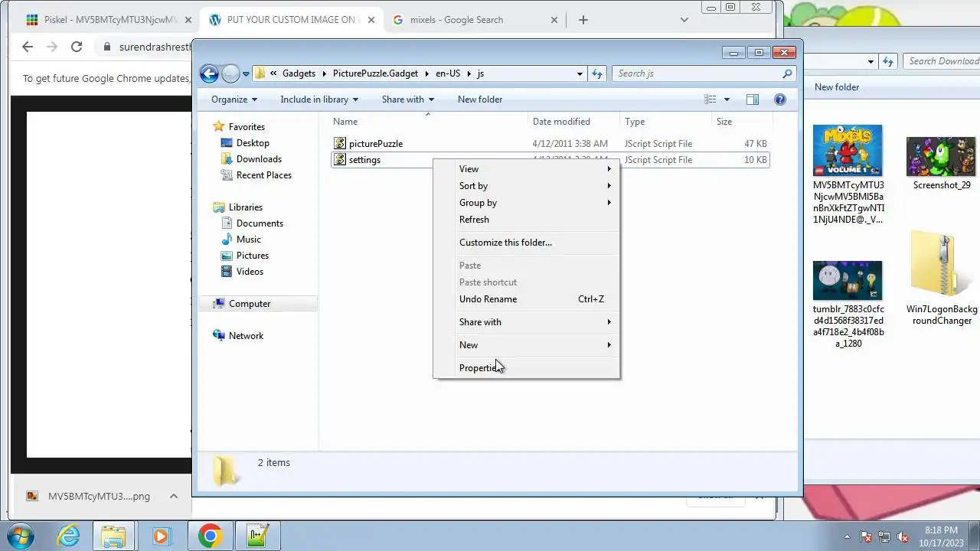This screenshot has width=980, height=551.
Task: Click Properties in the context menu
Action: pyautogui.click(x=526, y=368)
